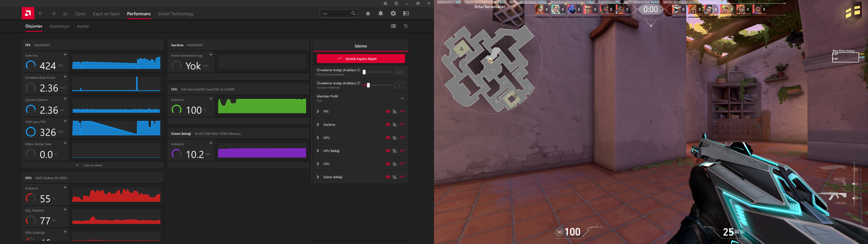Expand the Sistem Belleği section

click(x=318, y=177)
